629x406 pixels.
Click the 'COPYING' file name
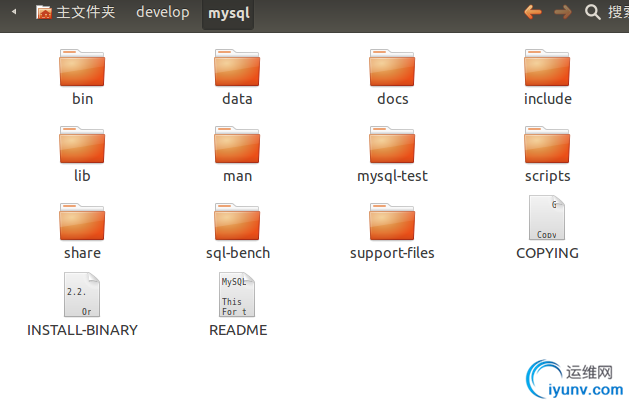click(x=547, y=253)
